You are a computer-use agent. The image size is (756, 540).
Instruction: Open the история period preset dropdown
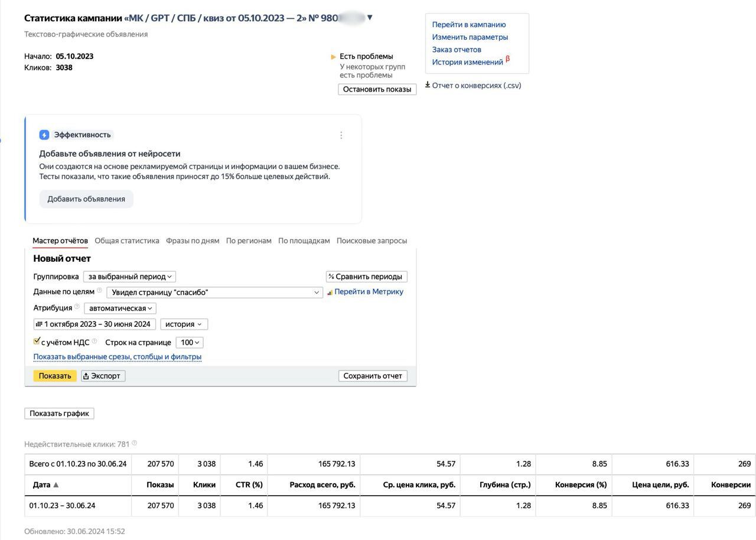(x=184, y=324)
